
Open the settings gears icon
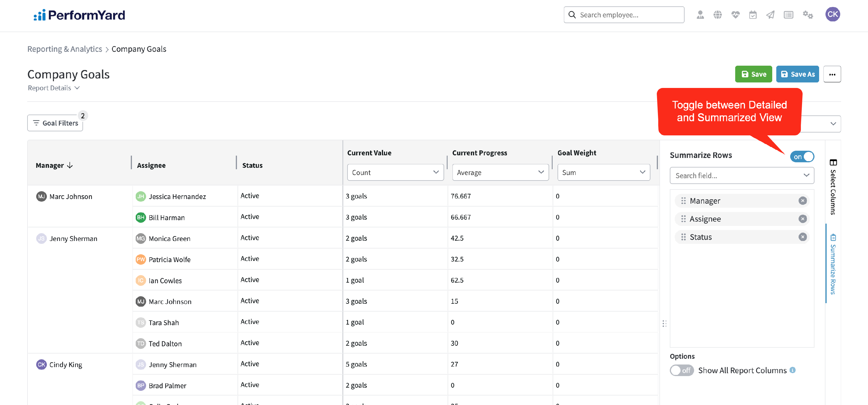[808, 15]
